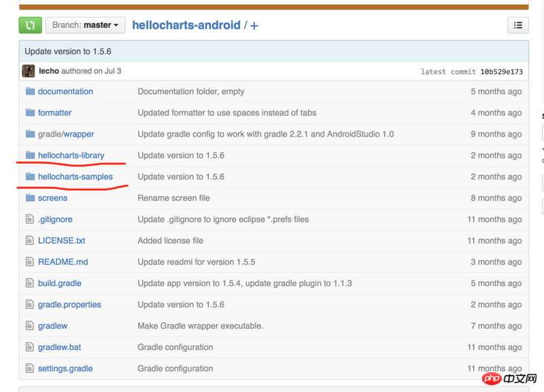544x392 pixels.
Task: Click the build.gradle file icon
Action: point(30,283)
